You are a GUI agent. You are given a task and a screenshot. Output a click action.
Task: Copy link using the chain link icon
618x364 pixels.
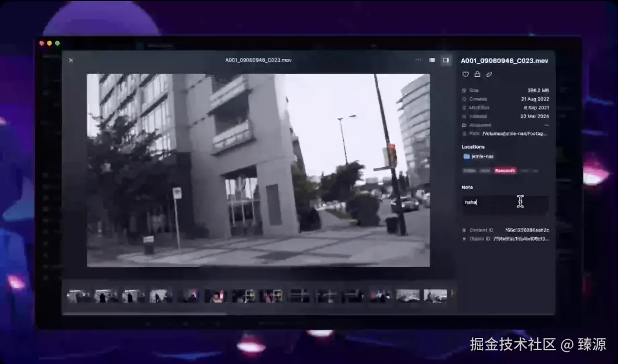pos(489,74)
